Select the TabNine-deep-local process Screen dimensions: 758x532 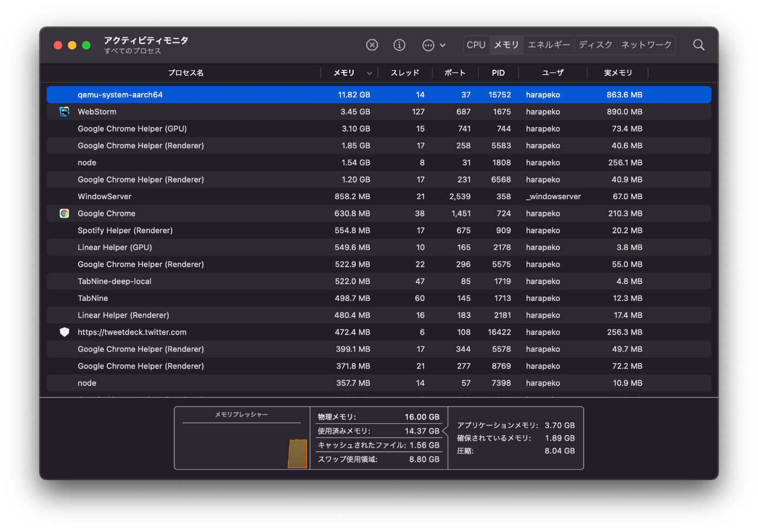click(x=379, y=281)
